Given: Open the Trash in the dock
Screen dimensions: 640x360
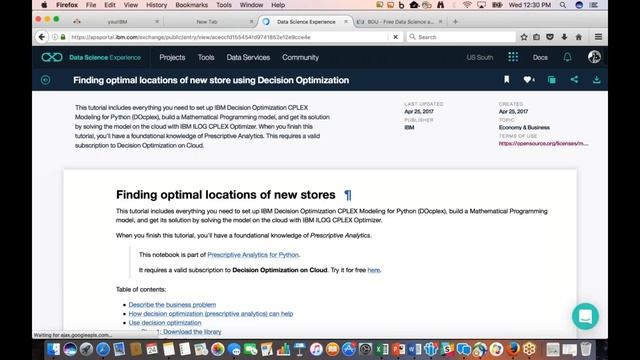Looking at the screenshot, I should (x=586, y=349).
